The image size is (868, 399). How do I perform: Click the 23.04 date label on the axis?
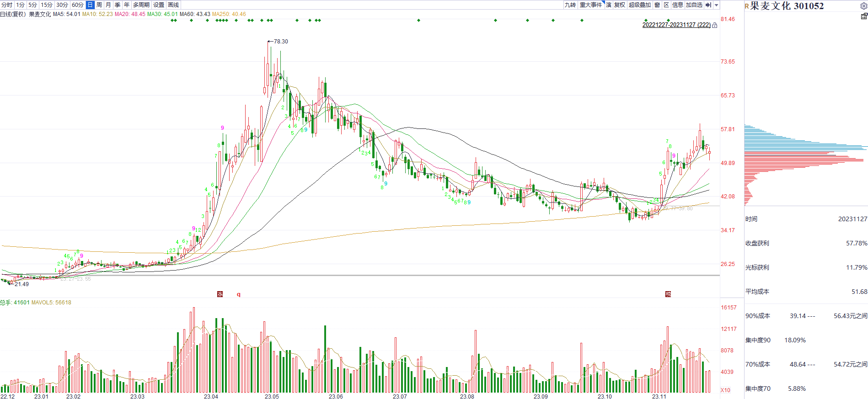tap(211, 396)
